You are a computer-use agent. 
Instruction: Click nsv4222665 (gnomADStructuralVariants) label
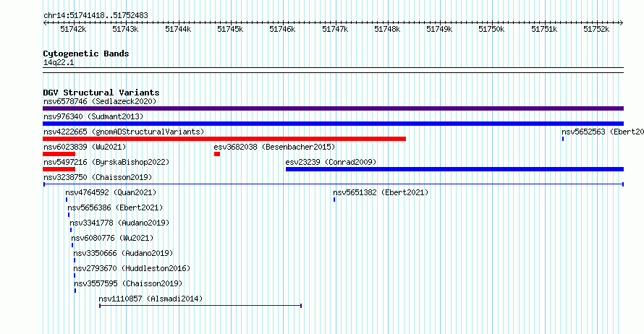(x=124, y=132)
